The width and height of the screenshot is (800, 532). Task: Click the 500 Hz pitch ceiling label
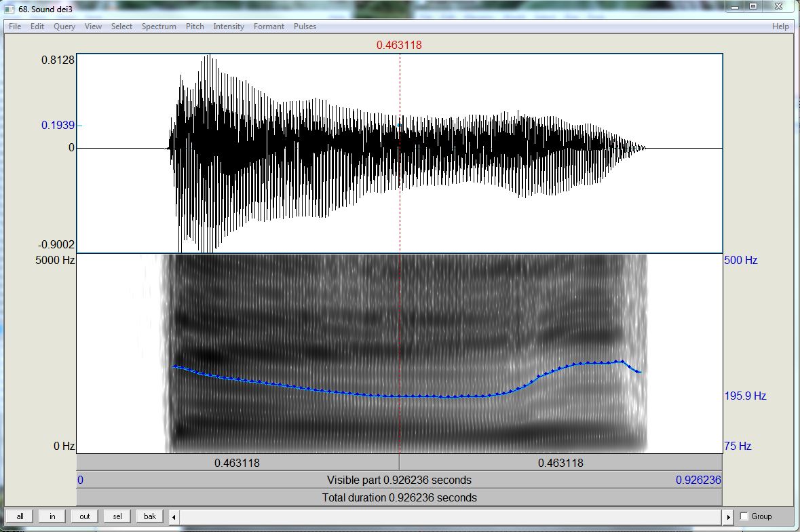pyautogui.click(x=741, y=260)
